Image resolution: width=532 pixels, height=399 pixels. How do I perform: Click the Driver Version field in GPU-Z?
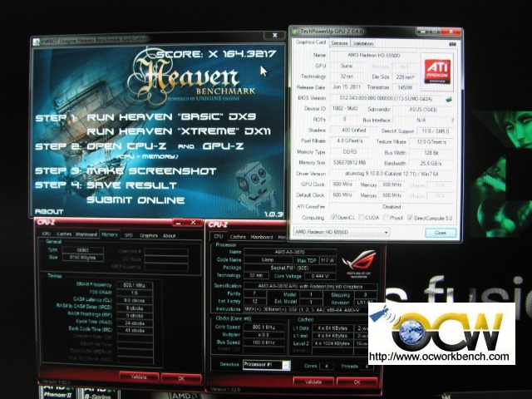tap(392, 174)
